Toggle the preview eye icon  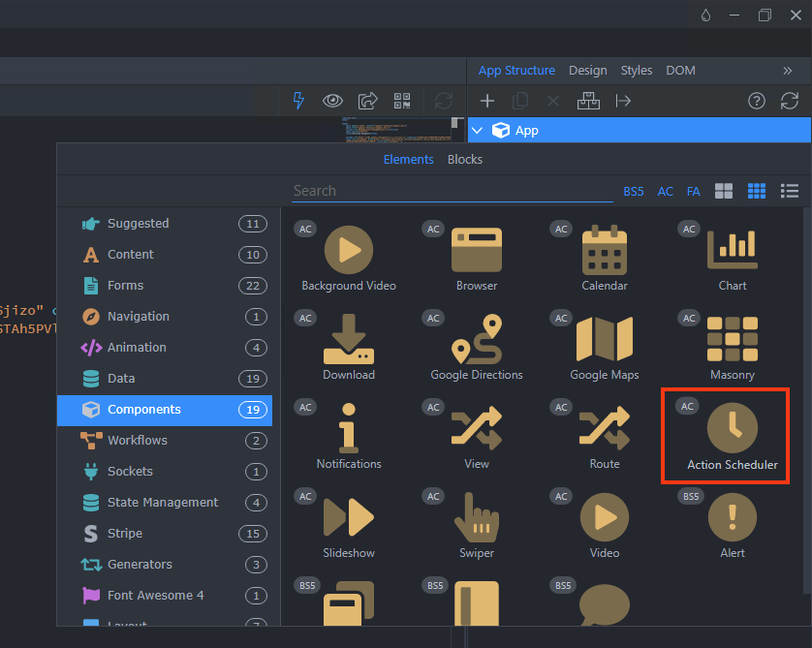[332, 101]
